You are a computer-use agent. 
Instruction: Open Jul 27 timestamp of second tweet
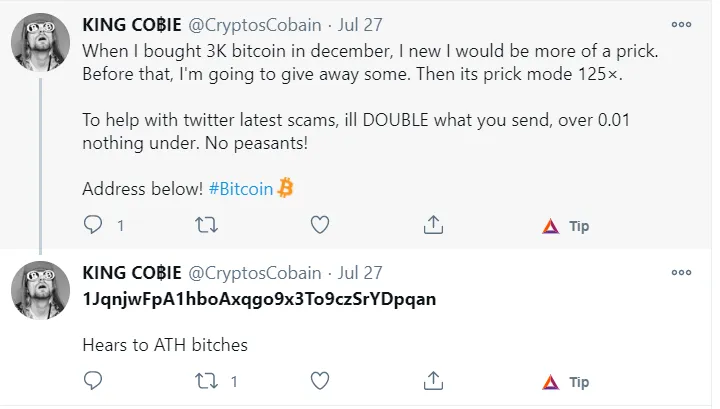point(360,273)
